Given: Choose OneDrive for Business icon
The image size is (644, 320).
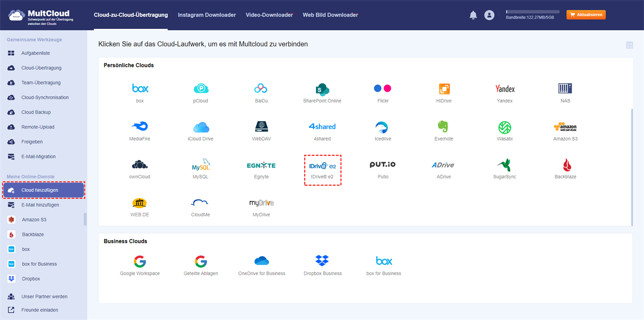Looking at the screenshot, I should [x=261, y=261].
